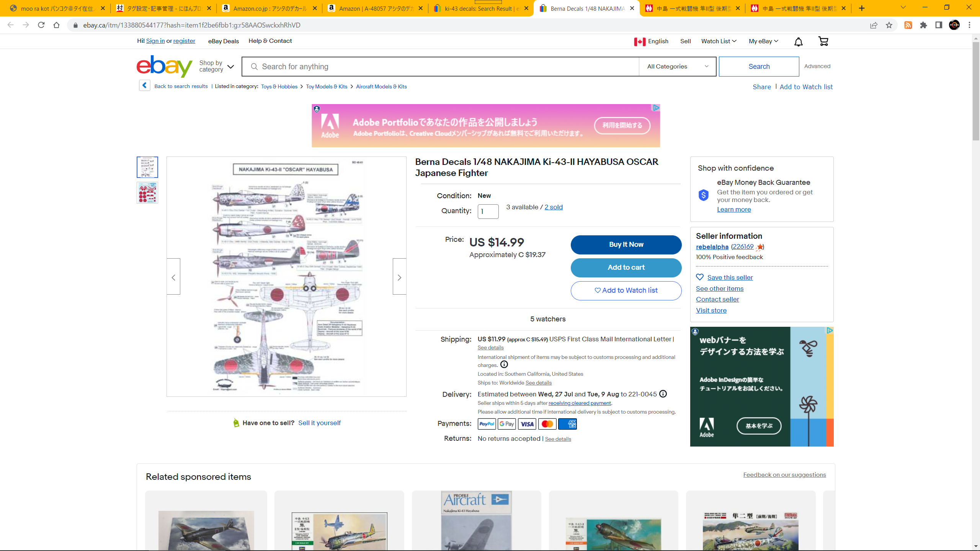Open Help & Contact
Screen dimensions: 980x551
[270, 41]
